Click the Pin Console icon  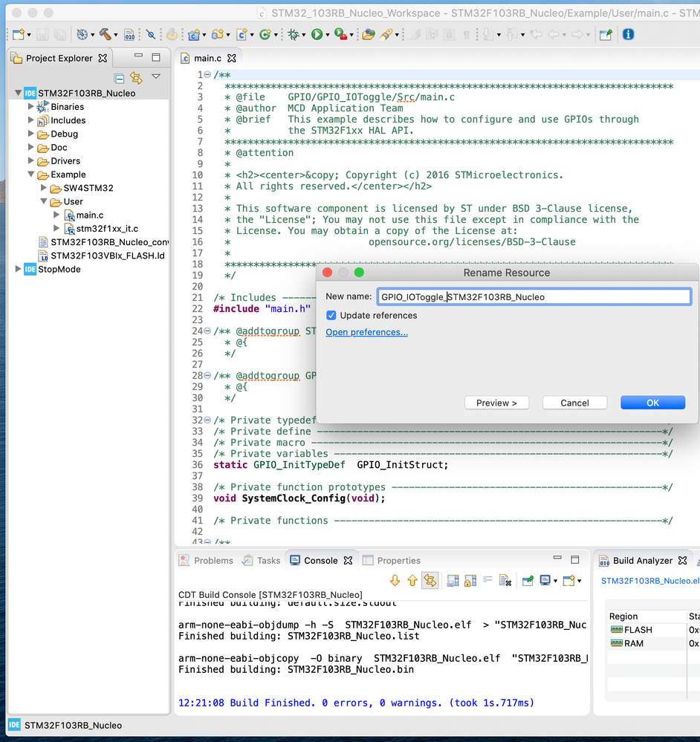click(528, 581)
